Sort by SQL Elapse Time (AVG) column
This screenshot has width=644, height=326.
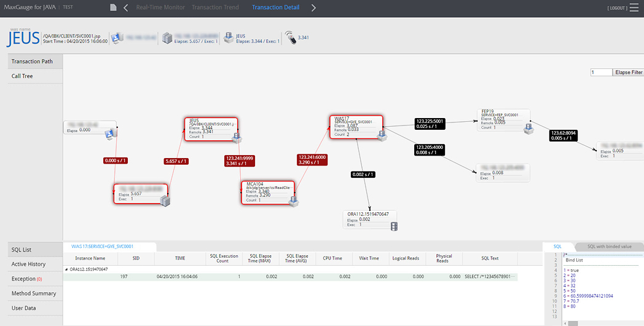click(x=297, y=258)
